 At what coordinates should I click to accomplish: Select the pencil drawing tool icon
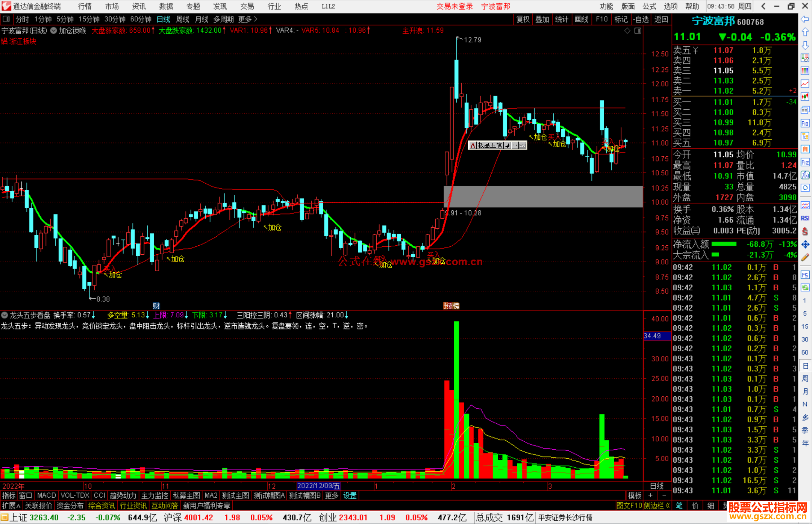coord(805,258)
